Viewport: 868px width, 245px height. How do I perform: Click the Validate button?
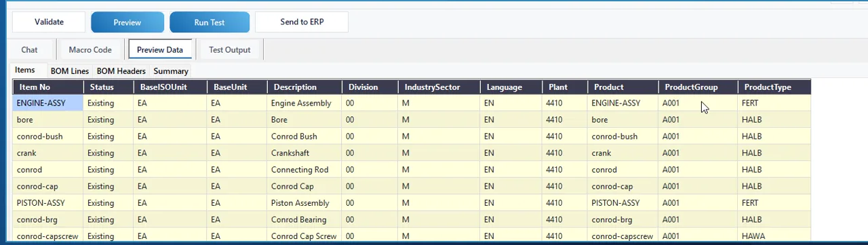[x=49, y=22]
